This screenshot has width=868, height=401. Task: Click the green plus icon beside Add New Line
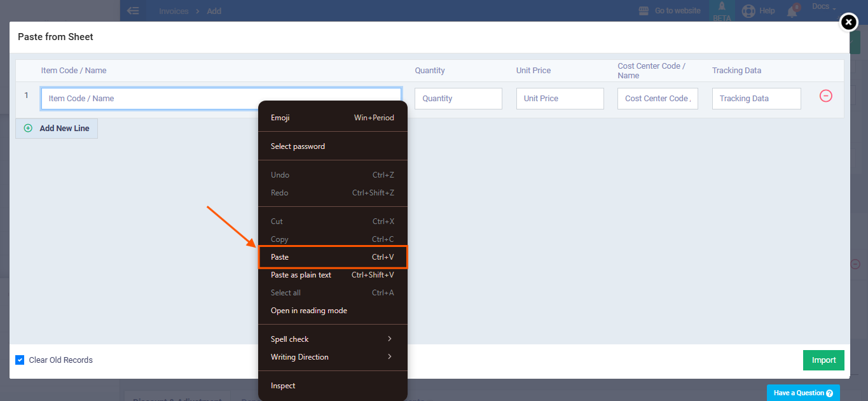[28, 129]
